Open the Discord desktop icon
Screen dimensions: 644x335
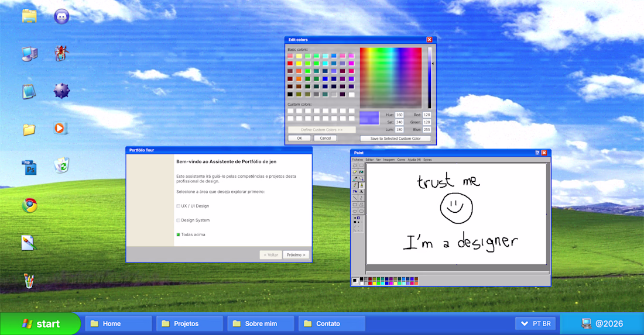pos(61,16)
